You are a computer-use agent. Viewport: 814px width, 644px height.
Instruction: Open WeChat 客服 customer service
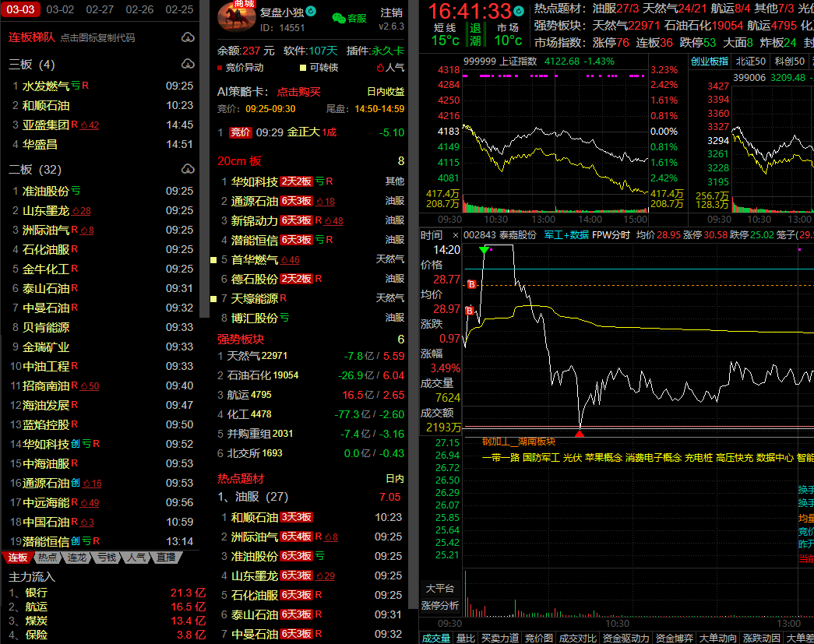point(348,17)
